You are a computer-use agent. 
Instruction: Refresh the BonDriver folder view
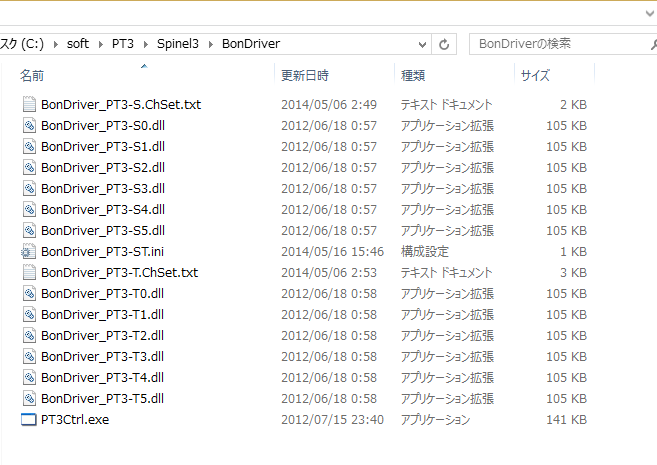444,44
